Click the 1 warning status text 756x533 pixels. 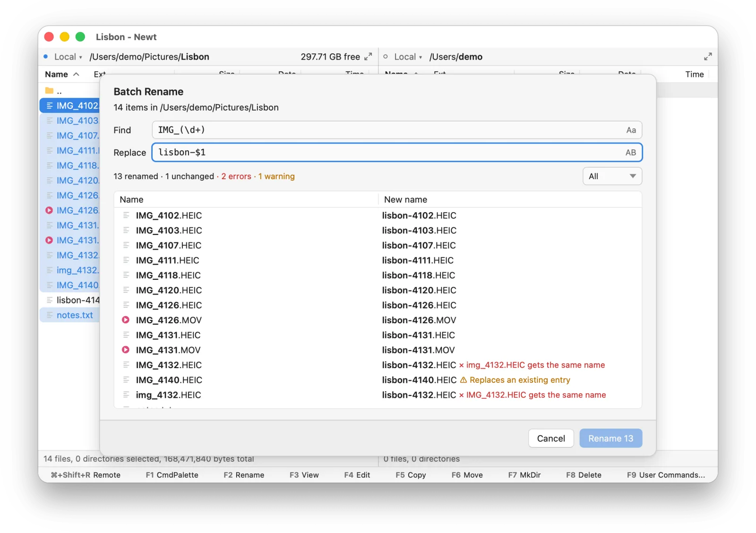pos(276,176)
